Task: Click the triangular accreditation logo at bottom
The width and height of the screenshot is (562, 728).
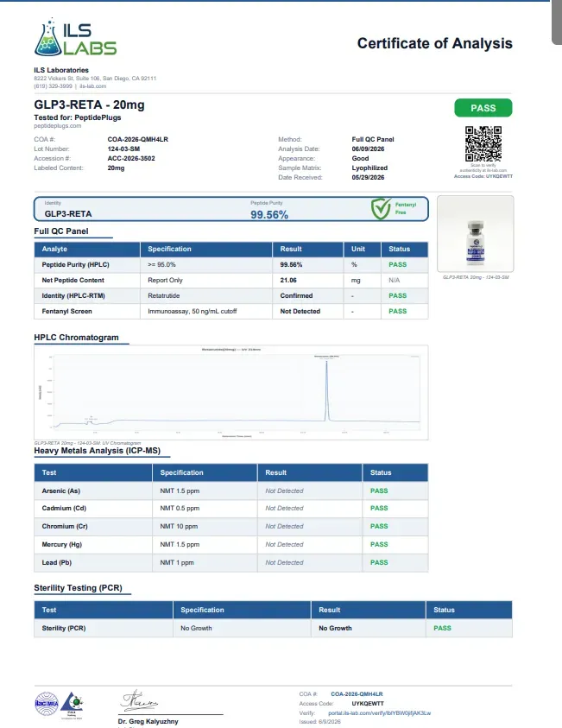Action: coord(72,704)
